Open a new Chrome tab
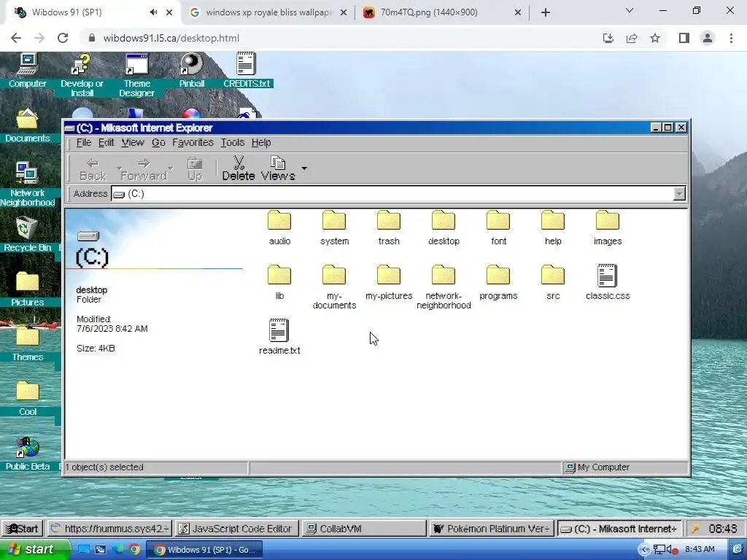 click(x=546, y=12)
